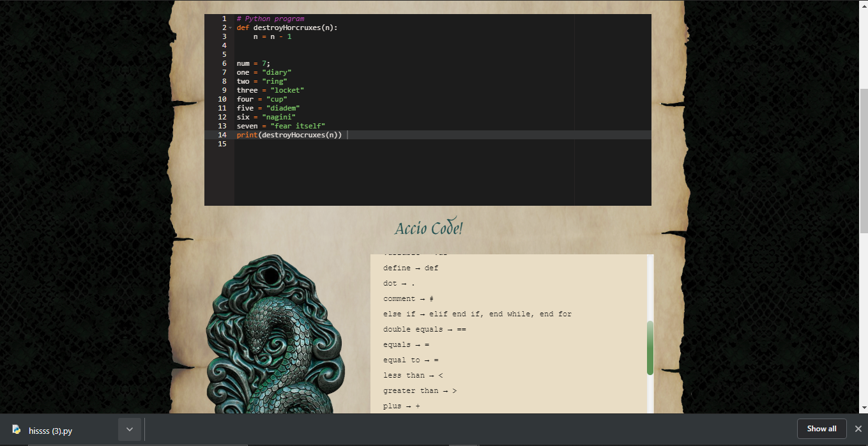Click the 'less than → <' entry
This screenshot has height=446, width=868.
413,375
